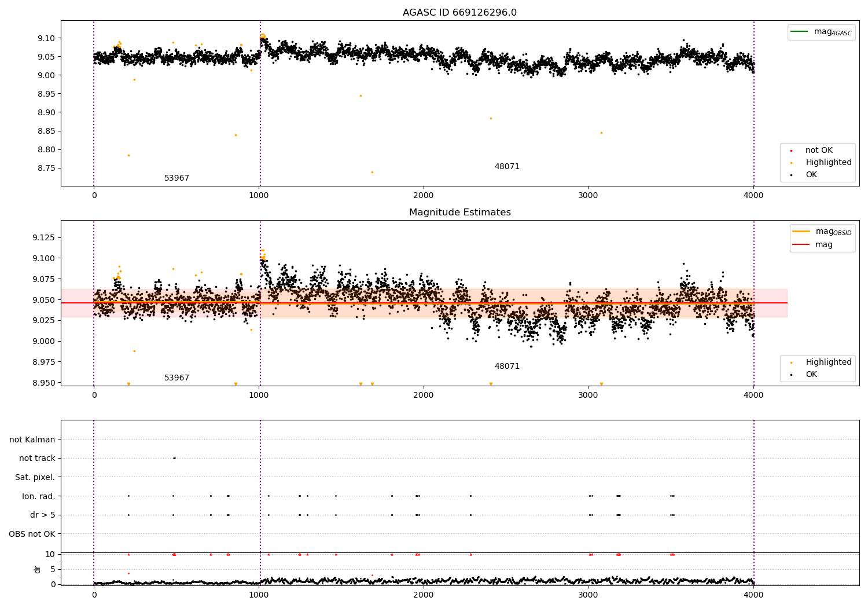Viewport: 868px width, 608px height.
Task: Select the mag OBSID legend label in middle plot
Action: tap(834, 232)
